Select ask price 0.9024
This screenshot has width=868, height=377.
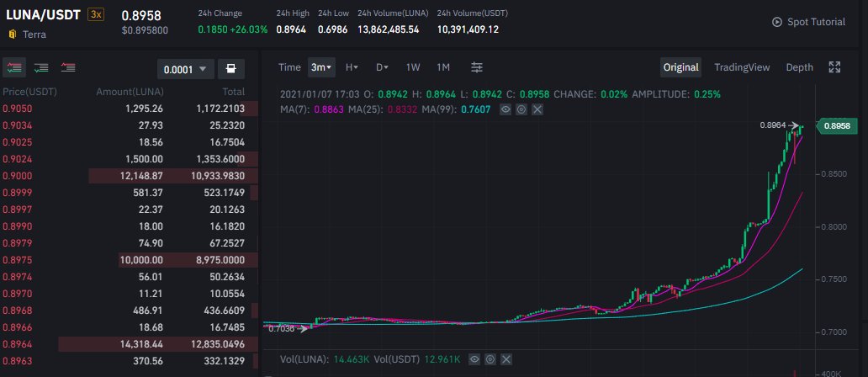point(17,159)
